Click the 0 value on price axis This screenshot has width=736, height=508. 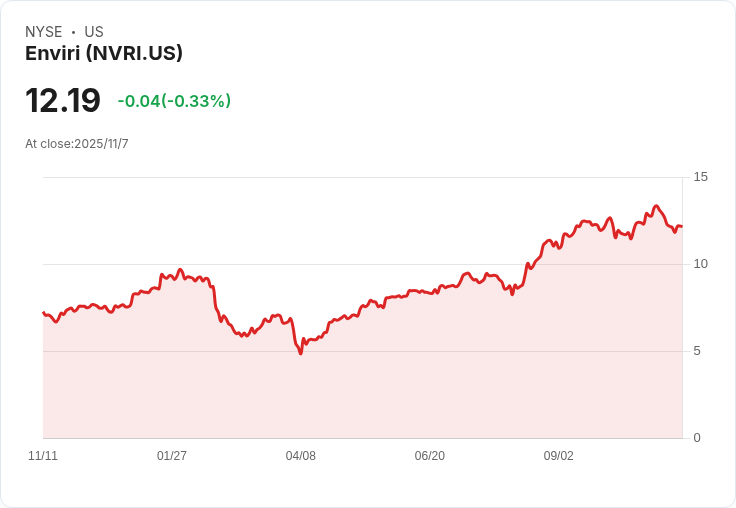coord(697,438)
